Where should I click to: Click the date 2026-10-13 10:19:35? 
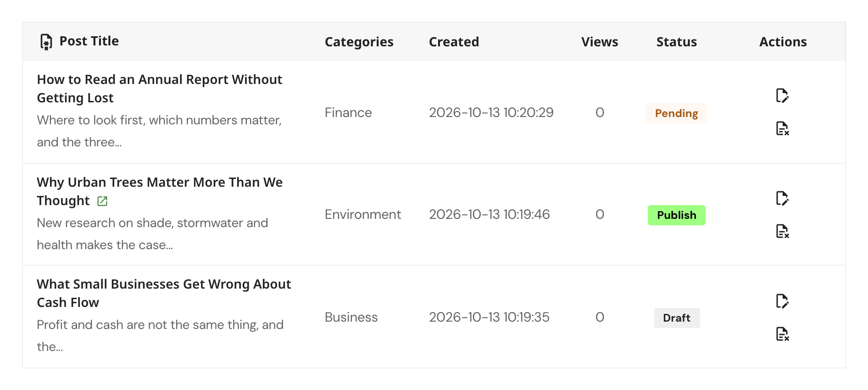[x=489, y=317]
